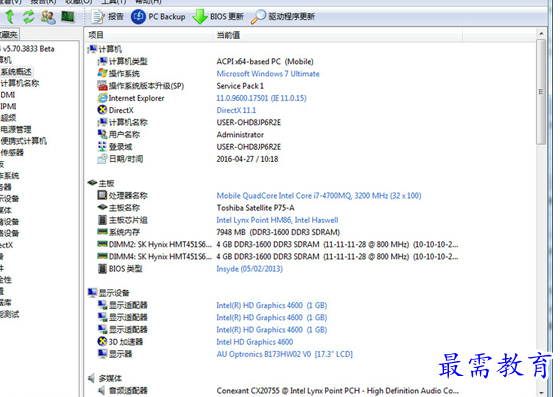Click the 显示设备 section header icon

tap(92, 293)
